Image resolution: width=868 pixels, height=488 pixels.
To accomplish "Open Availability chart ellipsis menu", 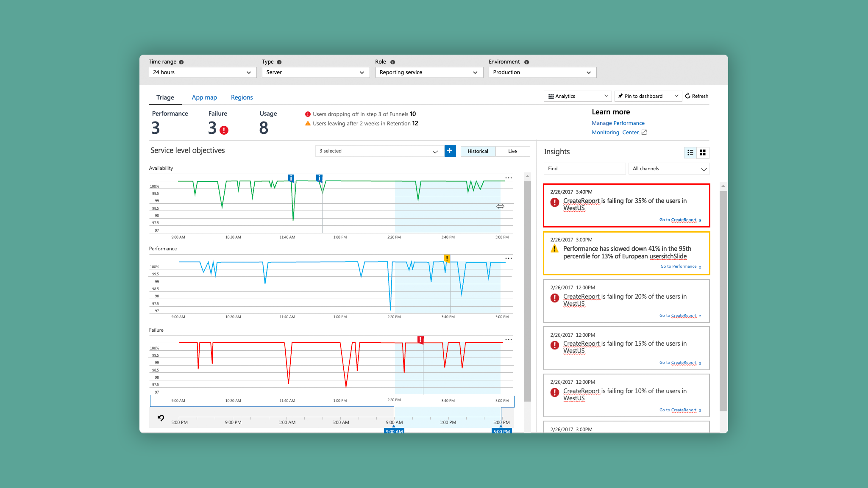I will 508,178.
